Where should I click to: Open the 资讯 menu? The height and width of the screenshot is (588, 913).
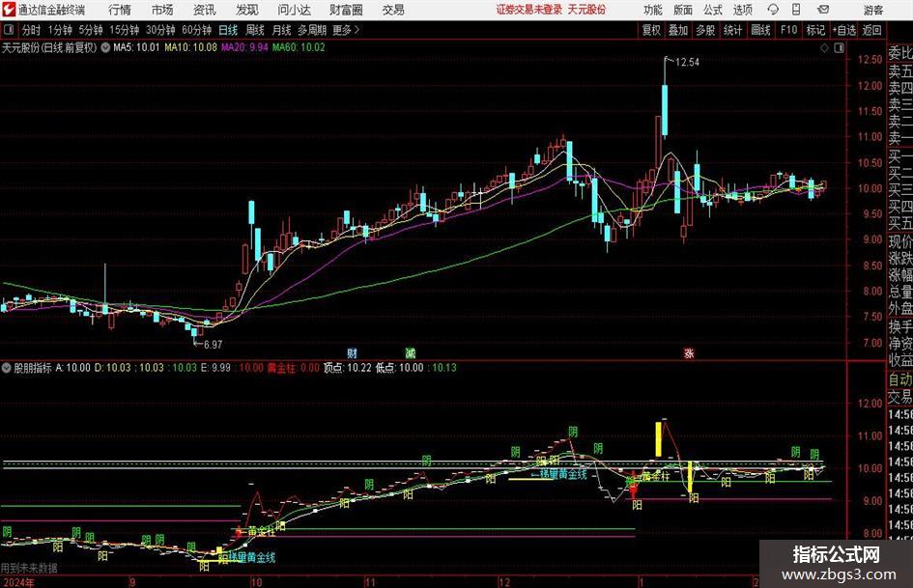[x=205, y=10]
